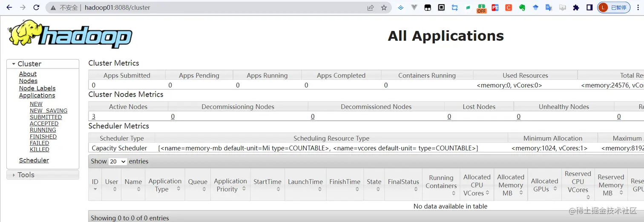Open the Extensions puzzle piece menu

coord(576,8)
